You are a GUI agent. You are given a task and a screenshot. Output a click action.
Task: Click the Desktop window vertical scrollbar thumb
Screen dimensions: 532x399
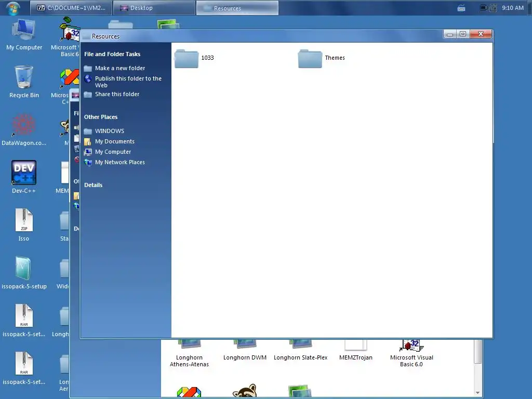tap(477, 352)
